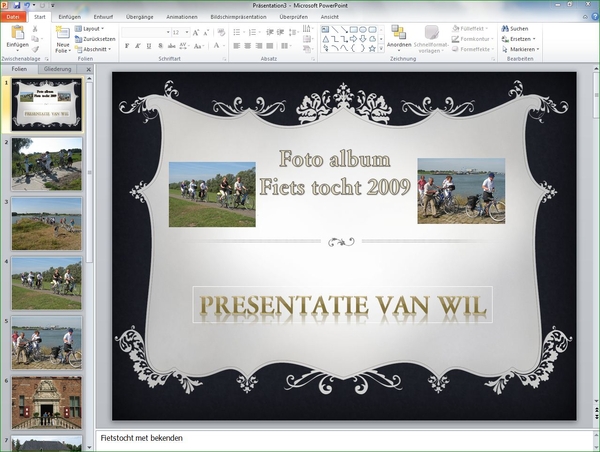Open the Ersetzen replace button
This screenshot has height=452, width=600.
[522, 39]
